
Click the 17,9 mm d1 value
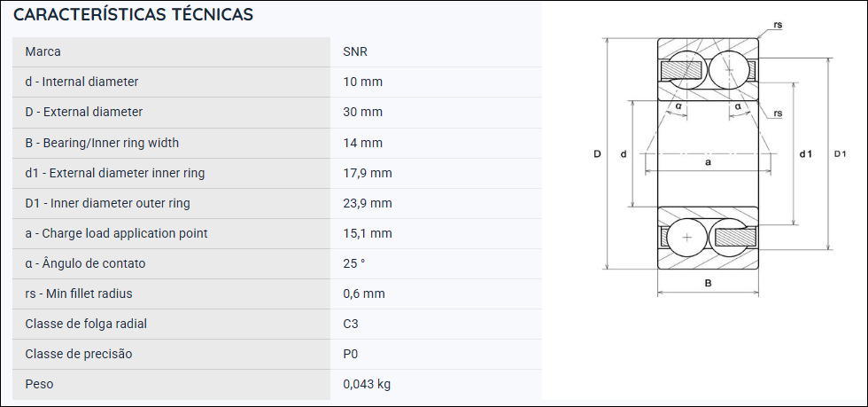tap(368, 173)
